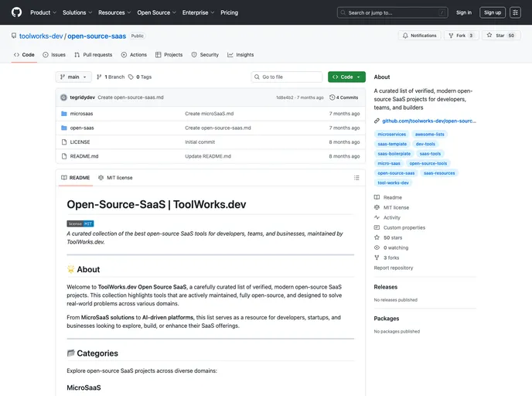
Task: Switch to the Actions tab
Action: pyautogui.click(x=134, y=55)
